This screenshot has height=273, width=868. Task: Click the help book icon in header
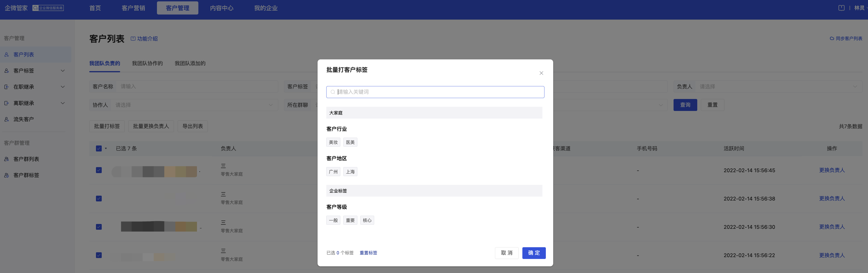point(841,8)
